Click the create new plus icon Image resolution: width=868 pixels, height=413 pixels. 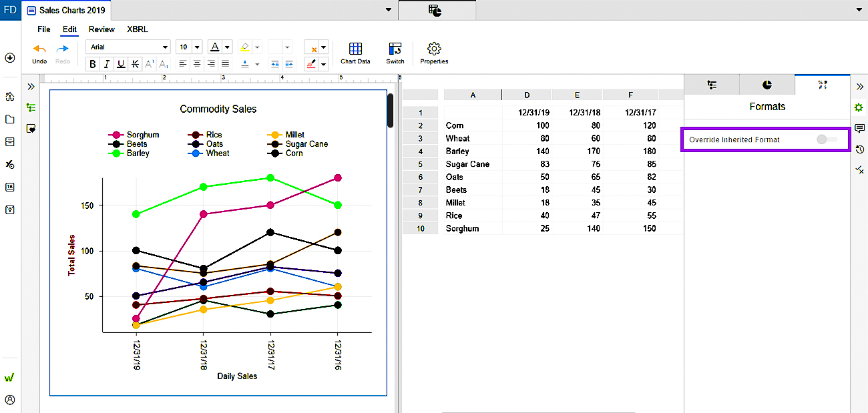tap(10, 58)
